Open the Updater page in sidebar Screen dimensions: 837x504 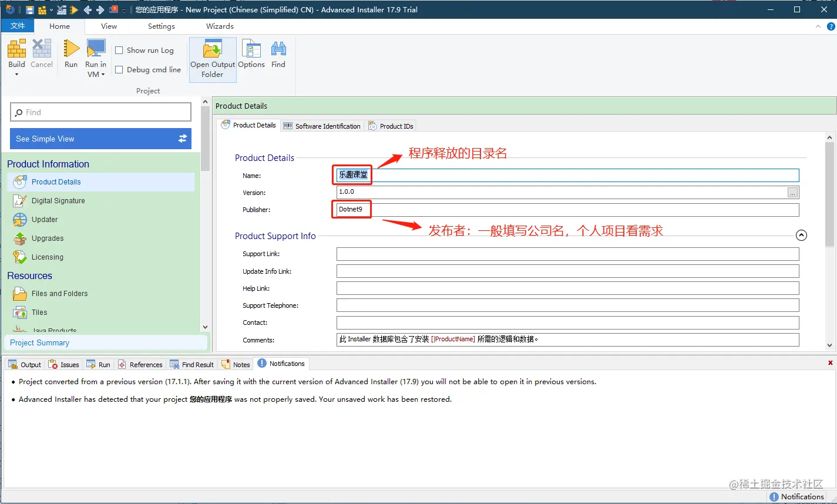pyautogui.click(x=45, y=220)
